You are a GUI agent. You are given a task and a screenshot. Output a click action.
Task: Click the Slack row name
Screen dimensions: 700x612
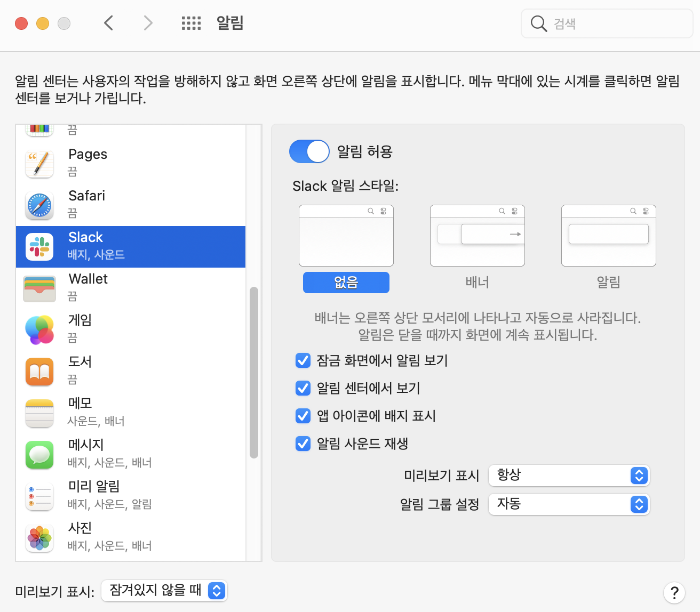pyautogui.click(x=85, y=237)
